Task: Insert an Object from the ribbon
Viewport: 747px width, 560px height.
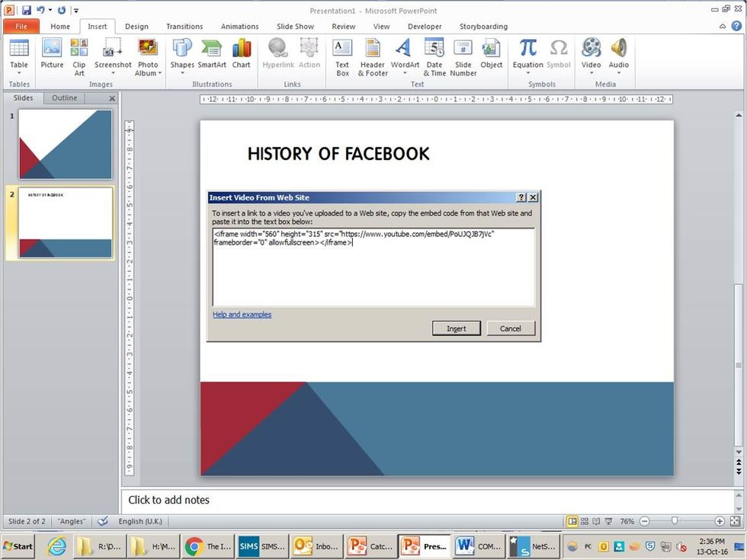Action: point(491,53)
